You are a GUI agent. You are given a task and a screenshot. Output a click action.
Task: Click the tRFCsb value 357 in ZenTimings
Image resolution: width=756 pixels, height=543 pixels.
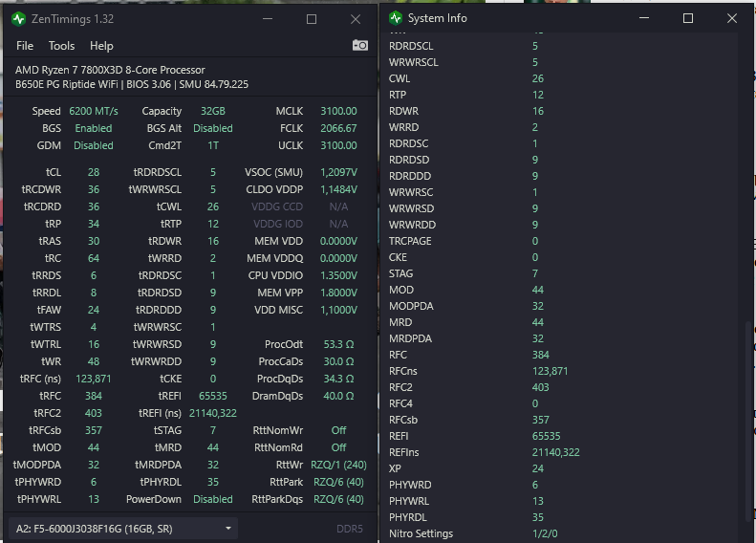[94, 430]
